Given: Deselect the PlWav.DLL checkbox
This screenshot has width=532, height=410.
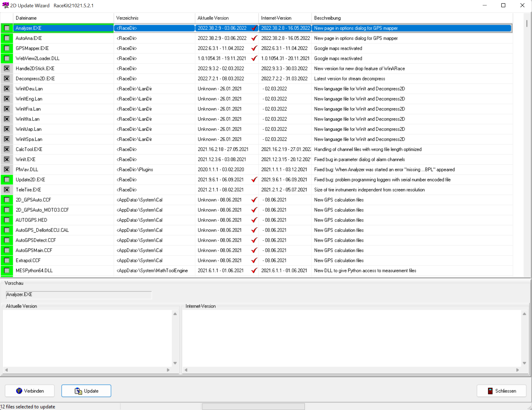Looking at the screenshot, I should point(7,169).
